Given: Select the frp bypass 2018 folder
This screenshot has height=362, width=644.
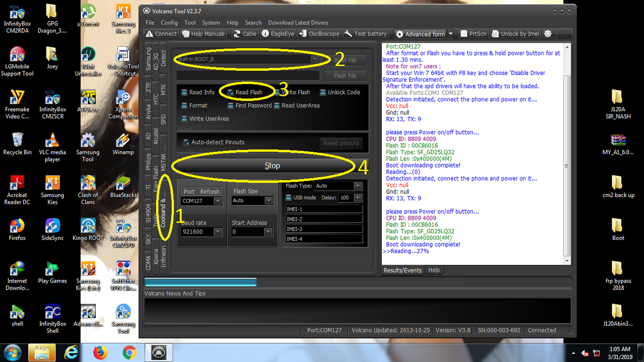Looking at the screenshot, I should coord(618,276).
